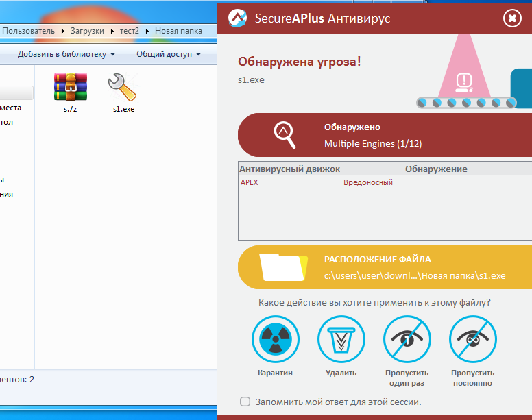Screen dimensions: 532x420
Task: Delete the threat using the trash icon
Action: pyautogui.click(x=341, y=338)
